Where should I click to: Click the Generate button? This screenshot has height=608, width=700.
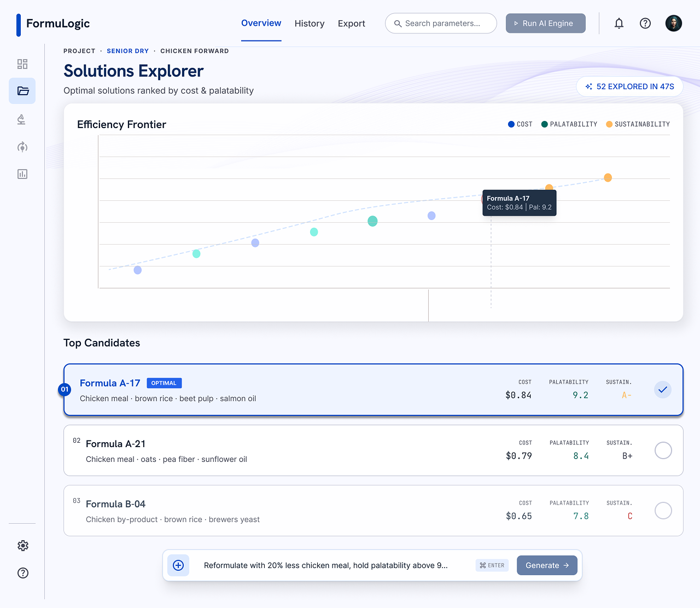tap(547, 565)
